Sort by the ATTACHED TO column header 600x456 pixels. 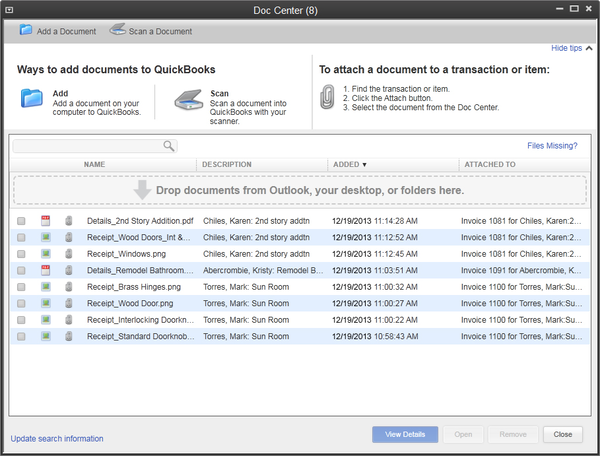click(490, 164)
